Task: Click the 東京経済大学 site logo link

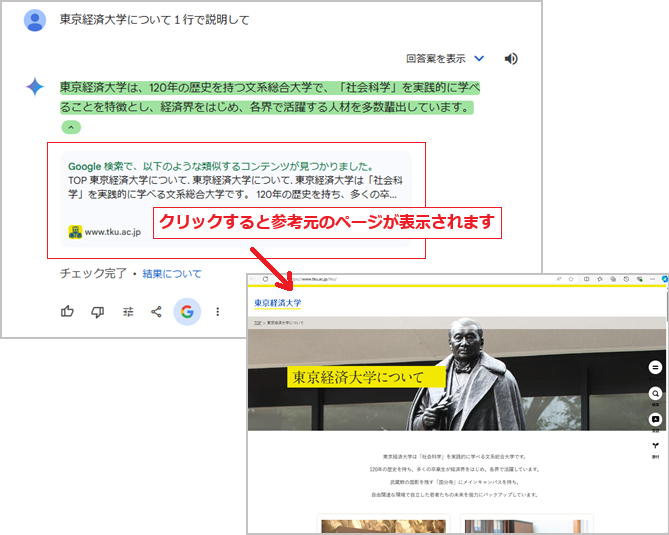Action: pyautogui.click(x=278, y=303)
